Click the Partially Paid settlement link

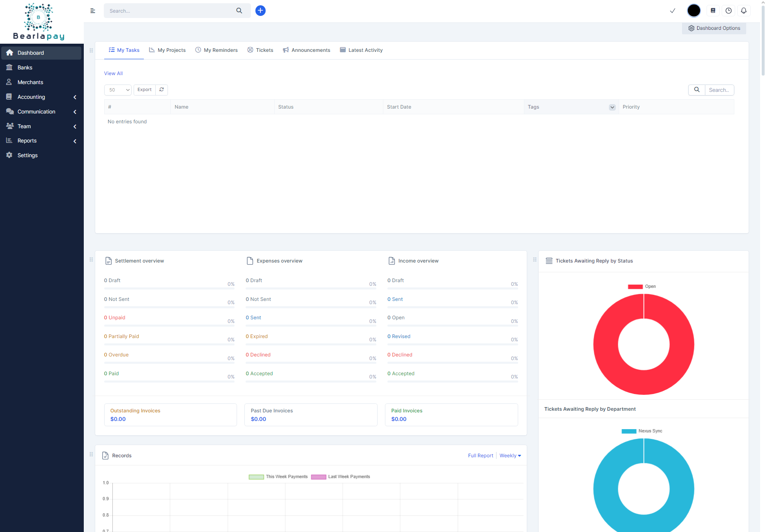point(121,336)
